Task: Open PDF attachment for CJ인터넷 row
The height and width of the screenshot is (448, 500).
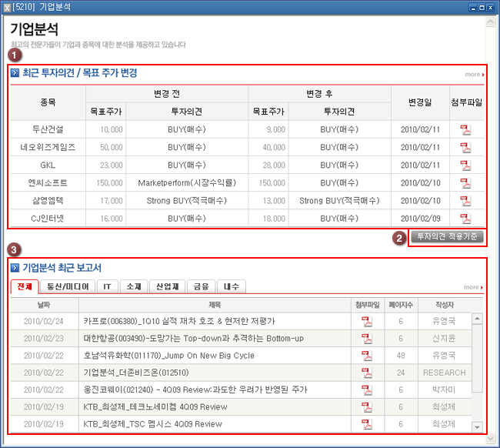Action: click(x=465, y=219)
